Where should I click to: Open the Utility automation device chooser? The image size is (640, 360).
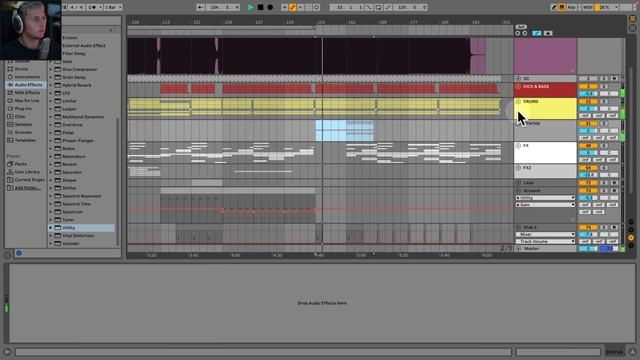(x=545, y=198)
